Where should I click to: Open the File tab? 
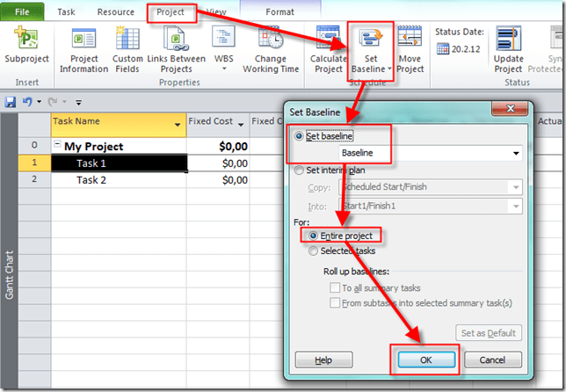coord(24,12)
